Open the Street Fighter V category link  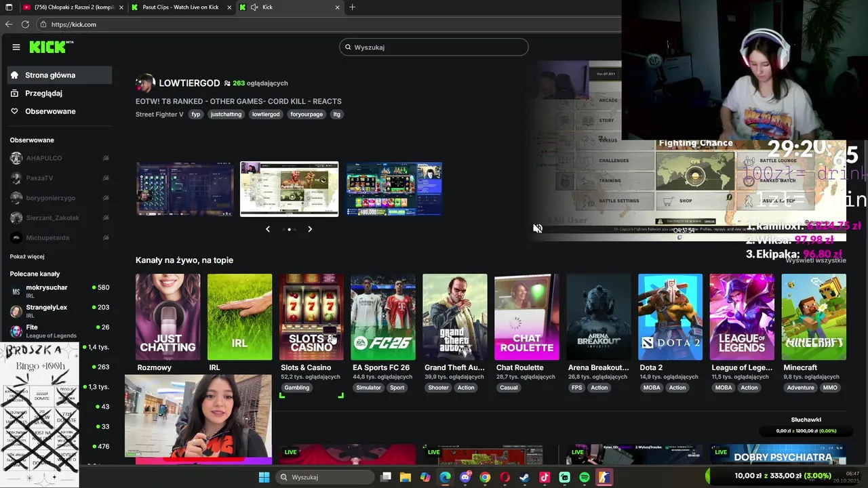(159, 115)
